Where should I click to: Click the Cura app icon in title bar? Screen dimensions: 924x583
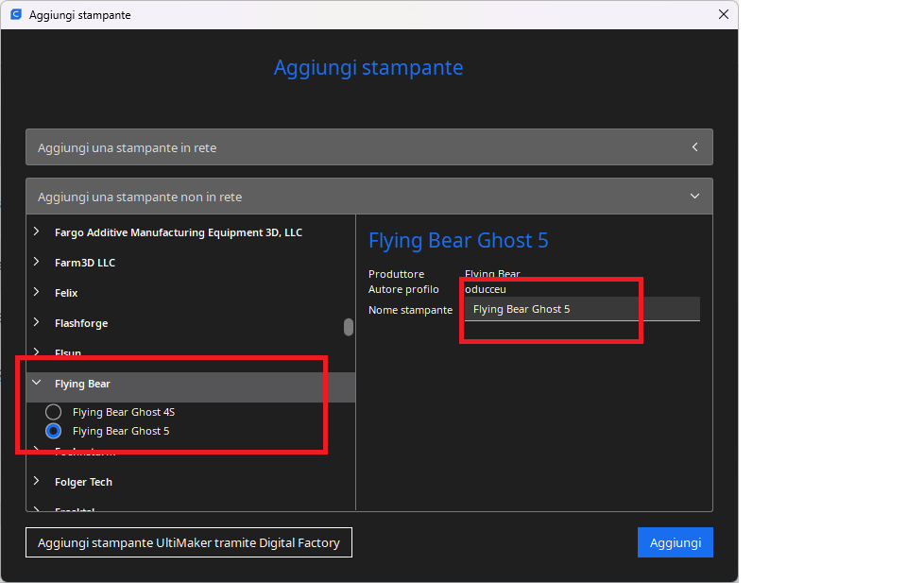15,14
